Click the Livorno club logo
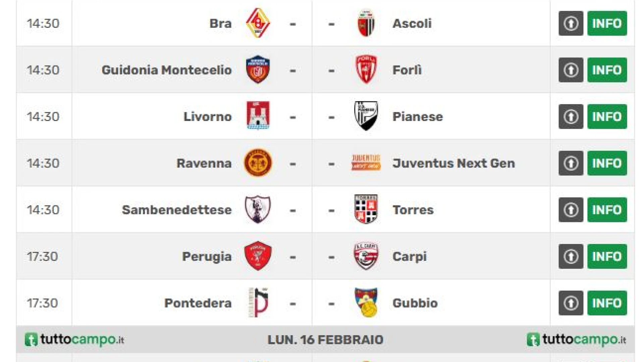Image resolution: width=644 pixels, height=362 pixels. click(x=258, y=116)
